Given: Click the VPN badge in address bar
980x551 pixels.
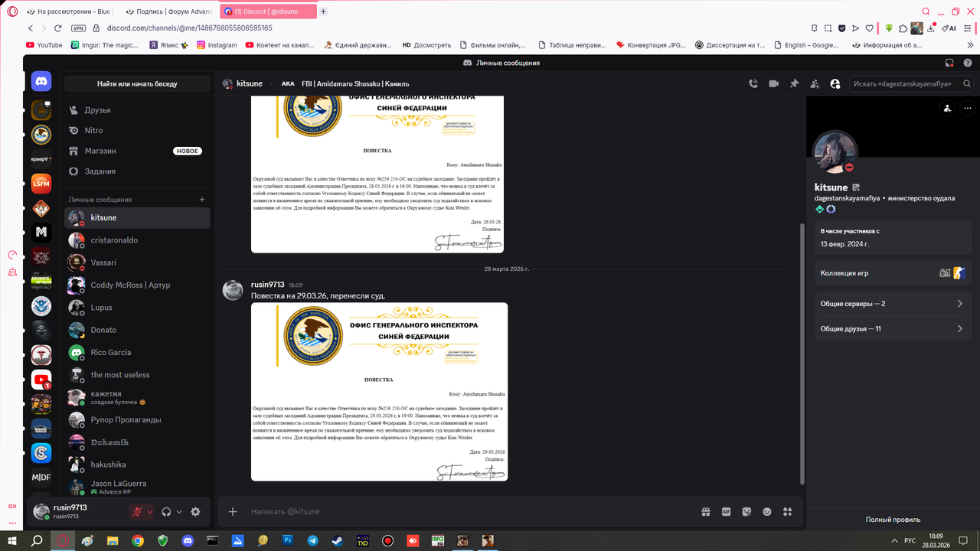Looking at the screenshot, I should point(78,28).
